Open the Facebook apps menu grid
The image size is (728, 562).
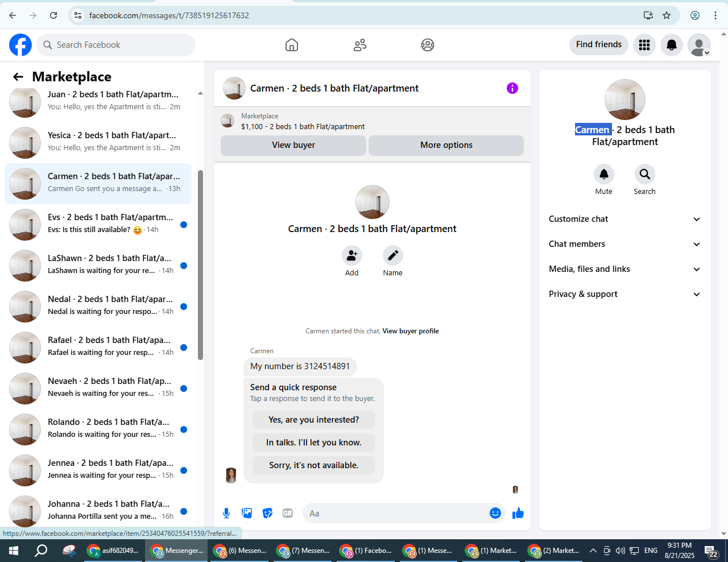pos(644,45)
